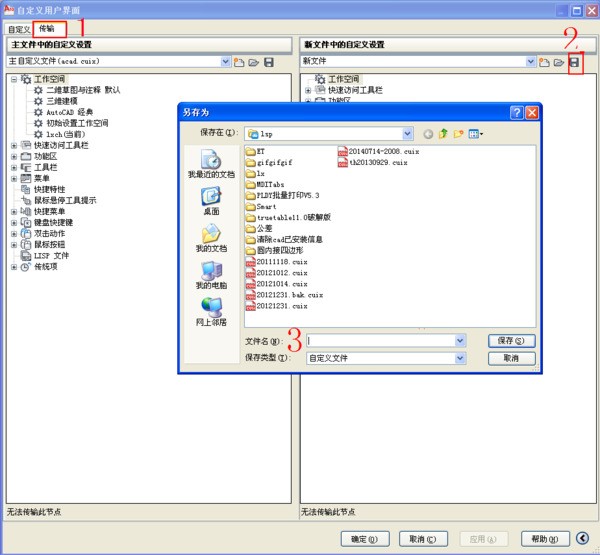
Task: Open 我最近的文档 shortcut
Action: (x=211, y=164)
